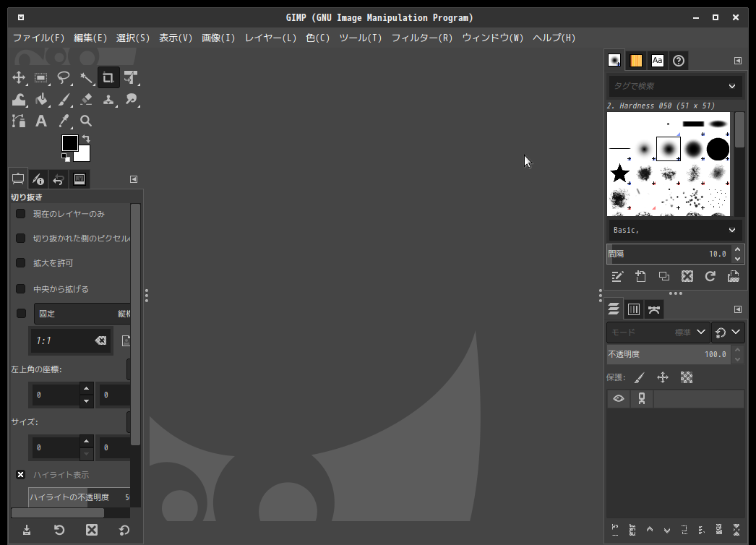
Task: Switch to the Device Status tab
Action: coord(38,179)
